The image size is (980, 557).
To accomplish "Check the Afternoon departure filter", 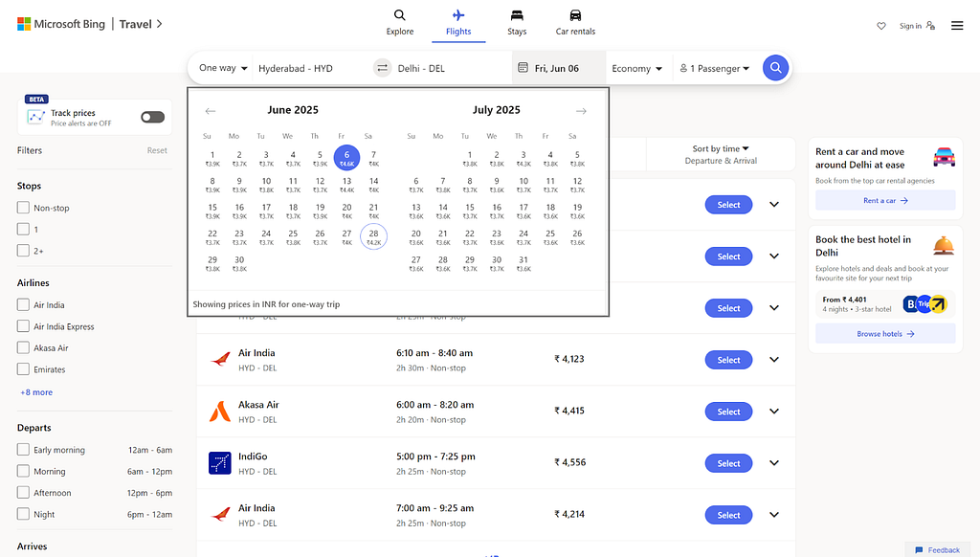I will coord(23,492).
